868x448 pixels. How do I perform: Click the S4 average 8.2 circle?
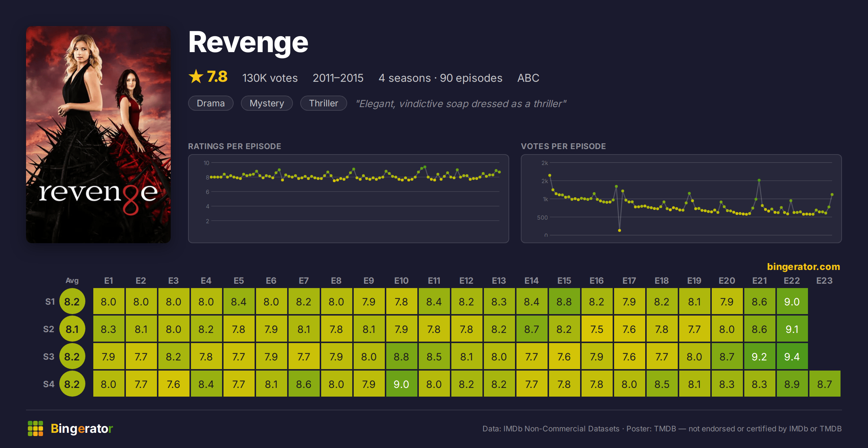click(72, 384)
